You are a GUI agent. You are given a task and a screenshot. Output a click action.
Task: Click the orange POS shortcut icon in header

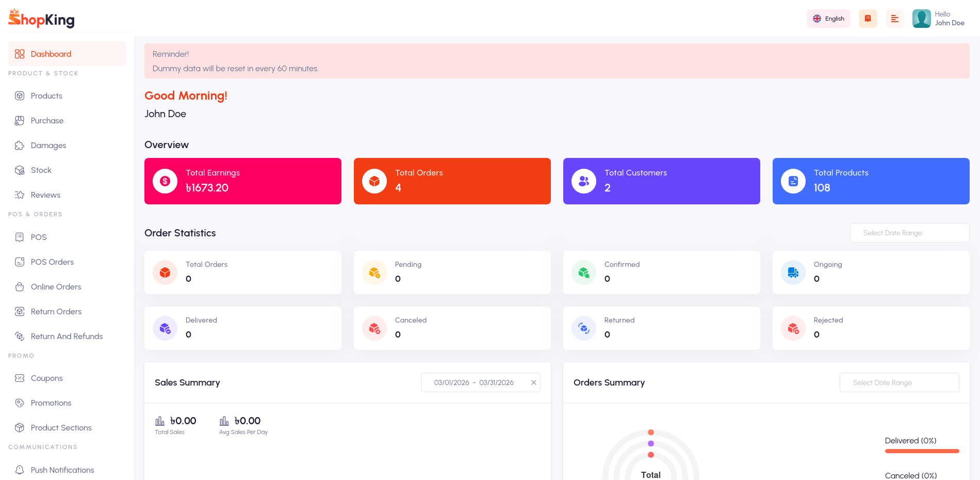point(868,19)
